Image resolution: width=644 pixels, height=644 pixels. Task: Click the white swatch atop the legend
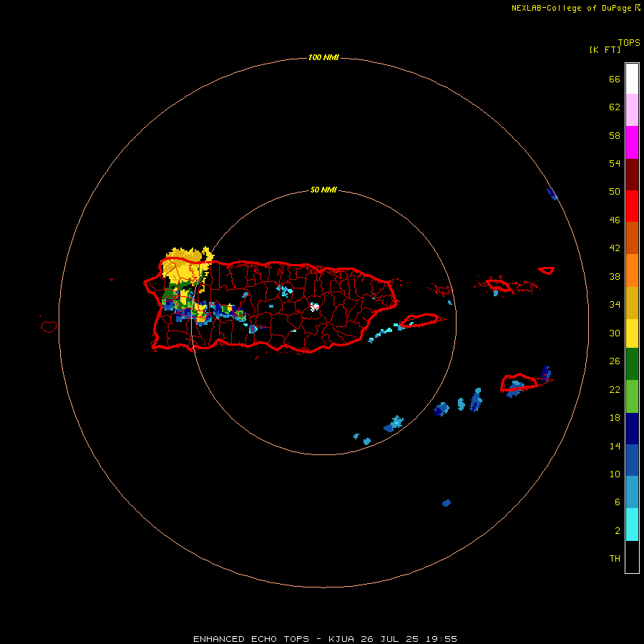pyautogui.click(x=632, y=79)
